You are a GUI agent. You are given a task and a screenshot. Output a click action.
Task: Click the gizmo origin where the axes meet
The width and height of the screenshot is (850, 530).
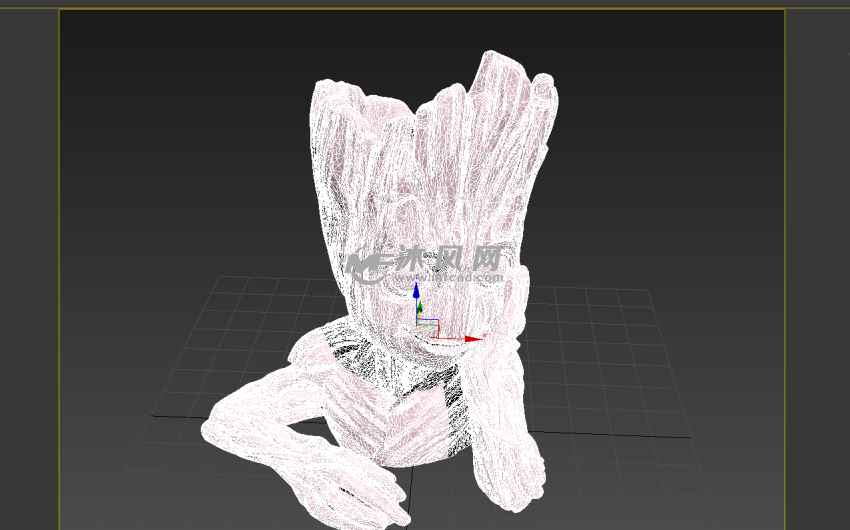[x=418, y=325]
